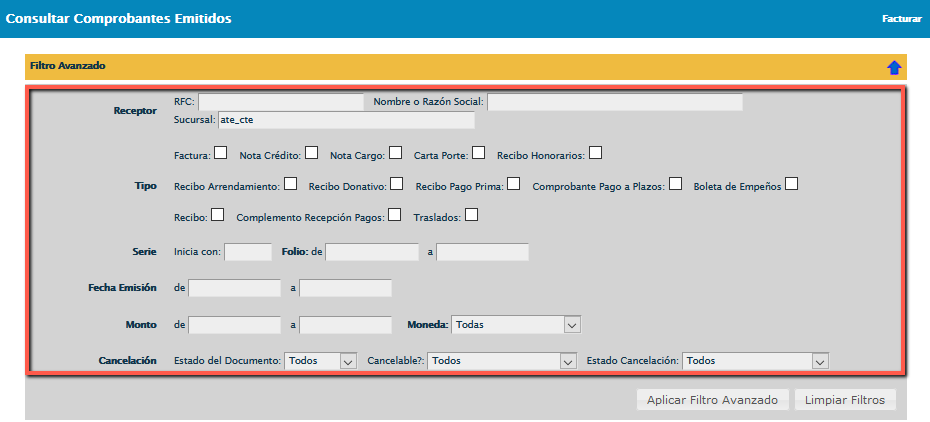
Task: Click the Facturar link in header
Action: tap(901, 19)
